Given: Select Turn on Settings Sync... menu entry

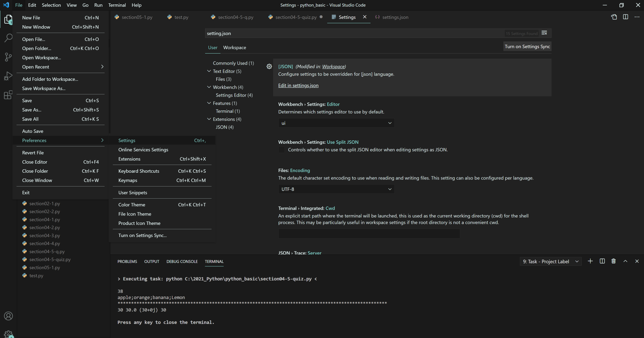Looking at the screenshot, I should click(162, 235).
